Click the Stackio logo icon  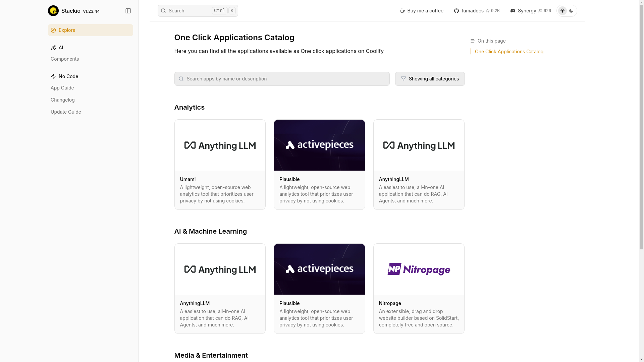53,11
